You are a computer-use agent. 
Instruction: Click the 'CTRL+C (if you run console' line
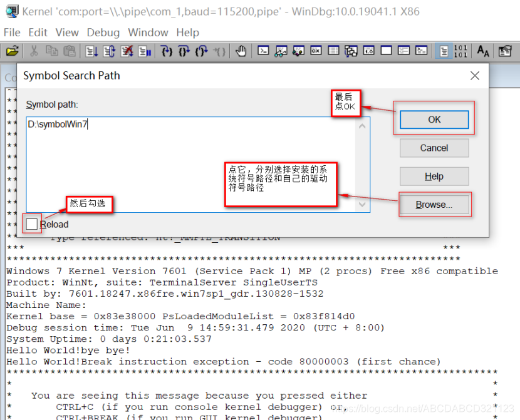(202, 407)
